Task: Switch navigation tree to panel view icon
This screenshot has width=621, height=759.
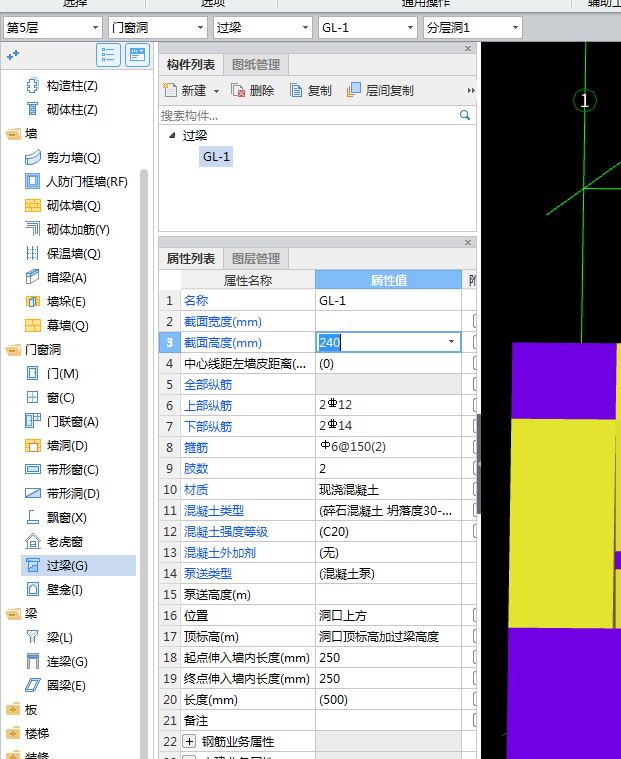Action: (x=137, y=55)
